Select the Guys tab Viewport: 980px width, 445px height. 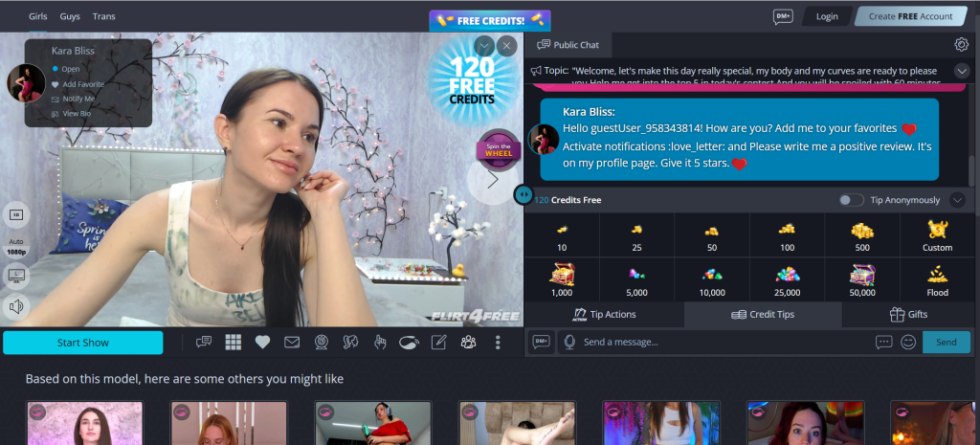(70, 16)
